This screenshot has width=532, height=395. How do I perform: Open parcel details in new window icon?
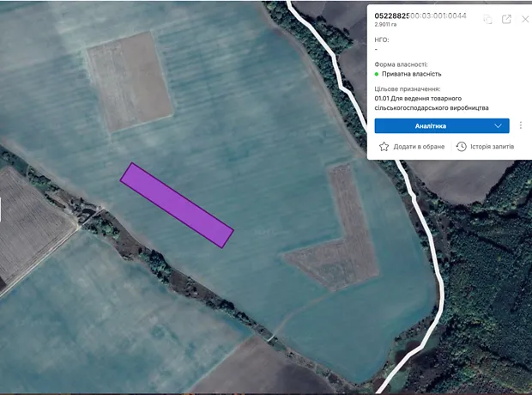coord(506,19)
